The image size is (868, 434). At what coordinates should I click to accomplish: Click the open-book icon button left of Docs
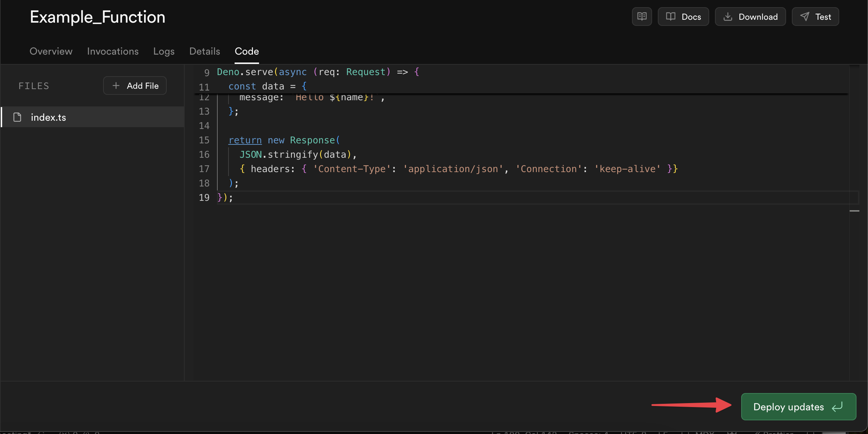pos(642,17)
